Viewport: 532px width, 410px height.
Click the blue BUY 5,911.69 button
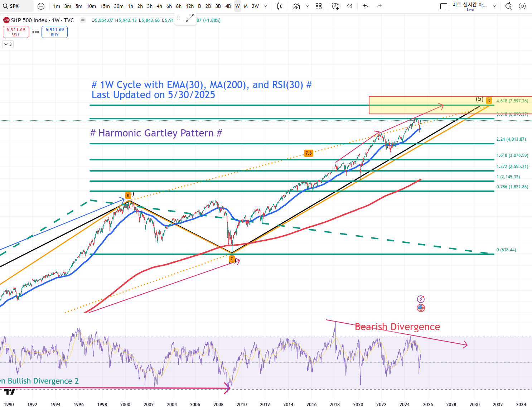pyautogui.click(x=54, y=32)
